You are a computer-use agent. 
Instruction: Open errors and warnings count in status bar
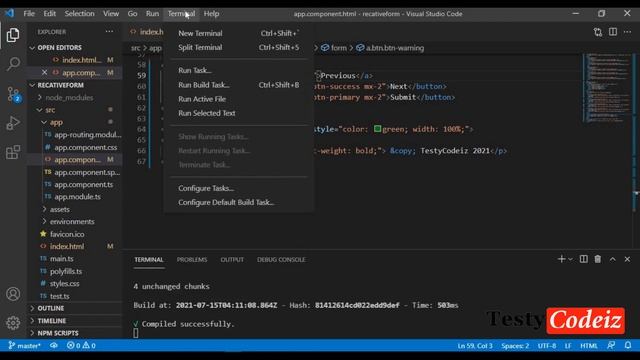click(81, 345)
